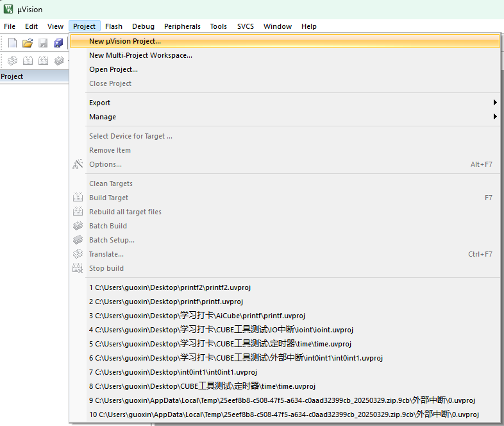Click the New file toolbar icon
The image size is (504, 426).
[12, 43]
